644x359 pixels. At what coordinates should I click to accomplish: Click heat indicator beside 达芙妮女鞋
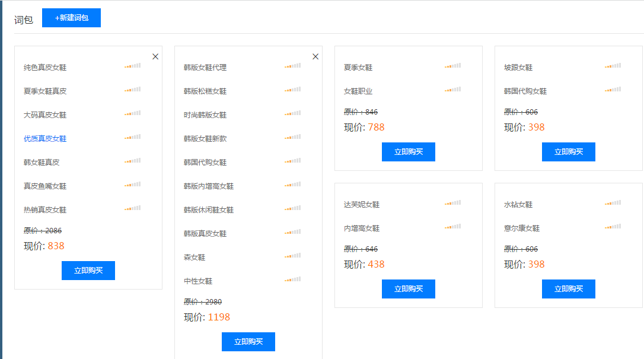452,204
